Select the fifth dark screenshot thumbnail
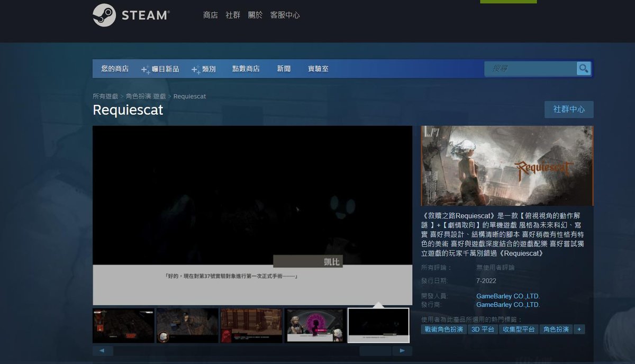 click(378, 325)
